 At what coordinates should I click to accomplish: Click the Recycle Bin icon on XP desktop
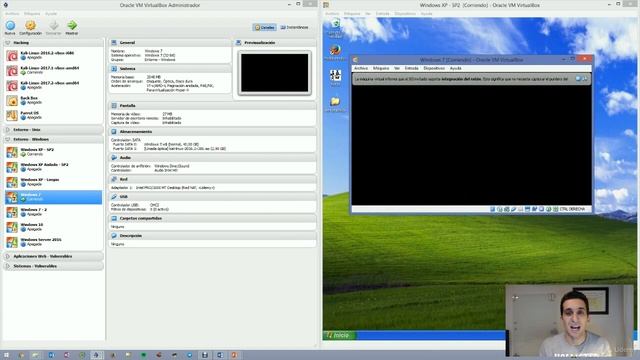coord(336,24)
